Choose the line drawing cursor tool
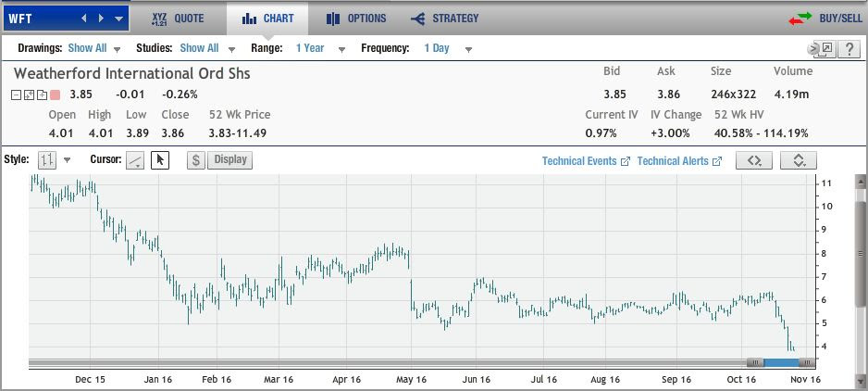Viewport: 868px width, 391px height. click(136, 160)
